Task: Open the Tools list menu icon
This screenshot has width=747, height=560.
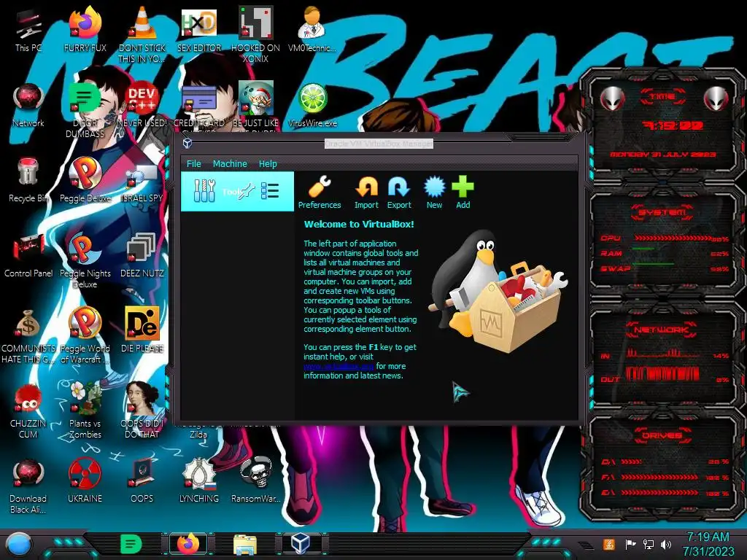Action: (270, 192)
